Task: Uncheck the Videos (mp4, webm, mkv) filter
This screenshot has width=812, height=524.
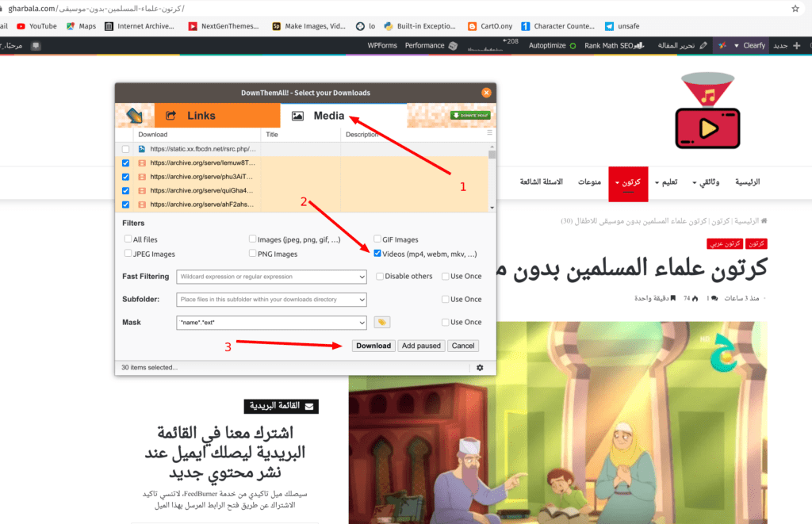Action: pyautogui.click(x=377, y=253)
